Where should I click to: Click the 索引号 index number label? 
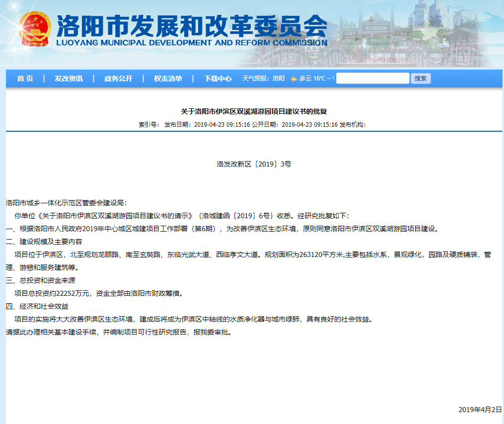coord(148,125)
